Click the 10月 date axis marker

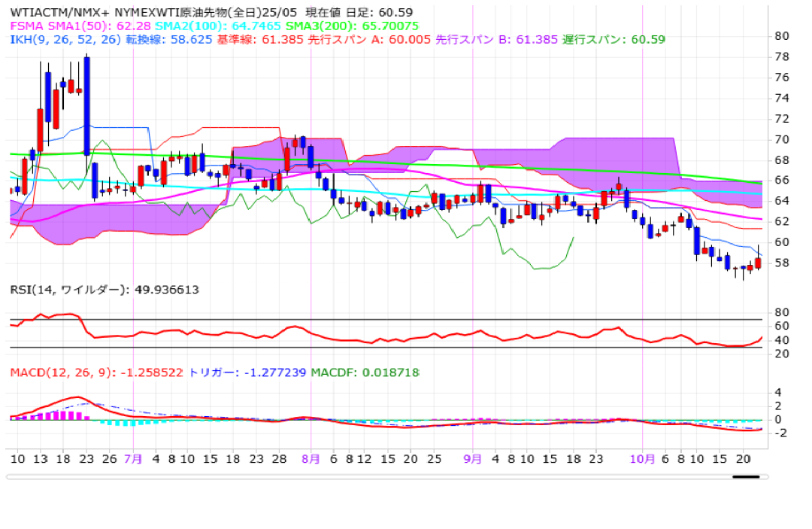(642, 458)
